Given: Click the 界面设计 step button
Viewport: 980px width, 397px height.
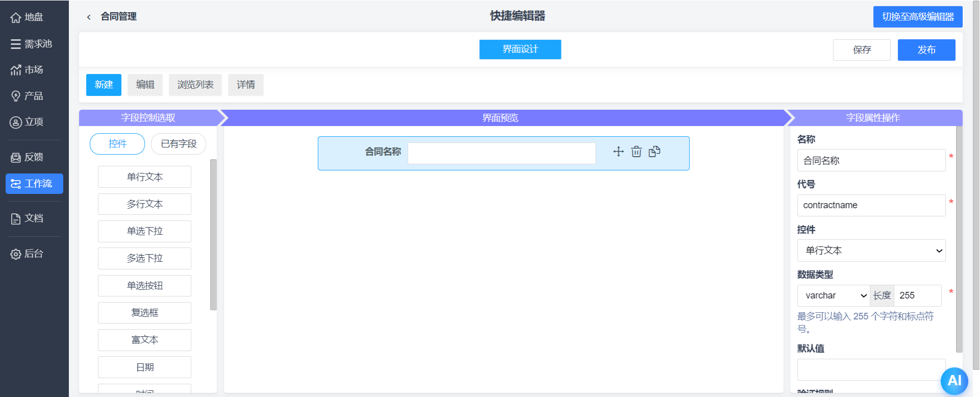Looking at the screenshot, I should pos(520,49).
